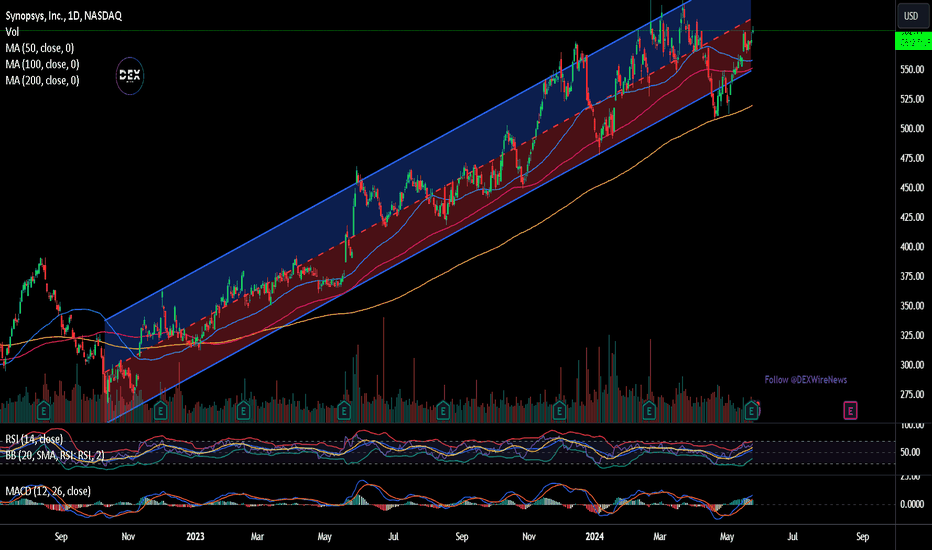Click the Jul label before Sep 2024
Image resolution: width=932 pixels, height=550 pixels.
click(792, 536)
